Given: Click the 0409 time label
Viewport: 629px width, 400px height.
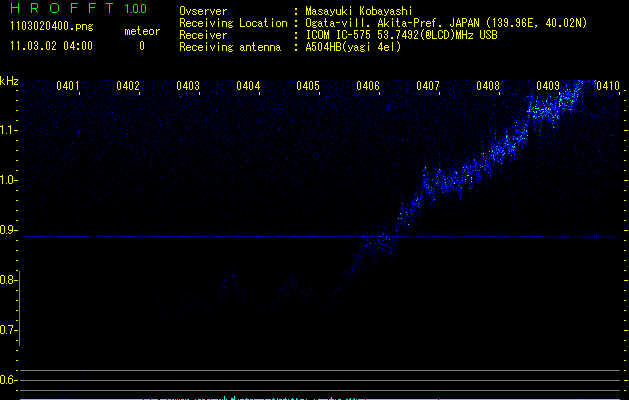Looking at the screenshot, I should click(548, 86).
